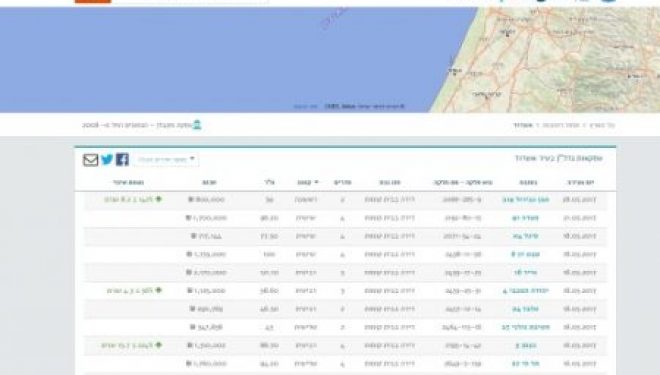Share the listing via the envelope email icon
The height and width of the screenshot is (375, 660).
tap(90, 160)
